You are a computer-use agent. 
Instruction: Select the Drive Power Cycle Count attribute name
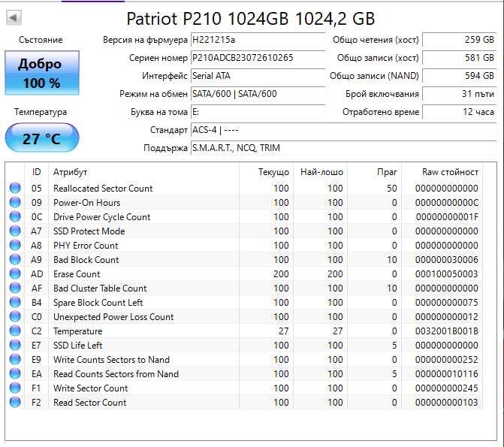pyautogui.click(x=101, y=217)
